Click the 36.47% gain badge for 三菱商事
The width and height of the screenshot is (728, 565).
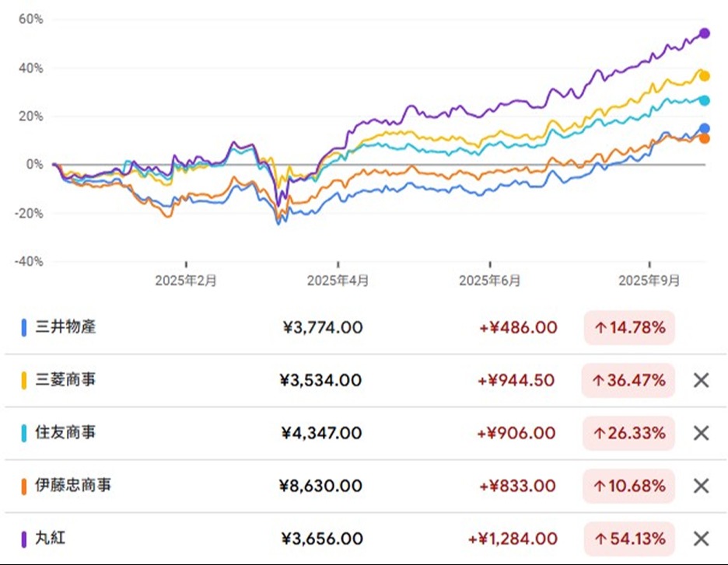click(x=628, y=381)
